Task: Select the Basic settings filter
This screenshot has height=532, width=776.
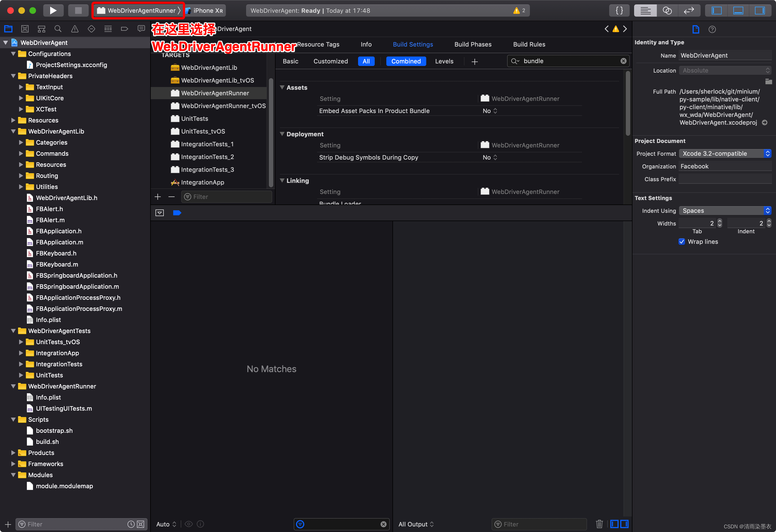Action: pyautogui.click(x=290, y=61)
